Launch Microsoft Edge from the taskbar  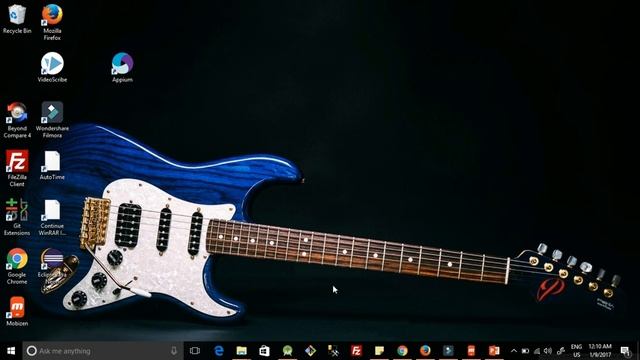click(x=219, y=351)
